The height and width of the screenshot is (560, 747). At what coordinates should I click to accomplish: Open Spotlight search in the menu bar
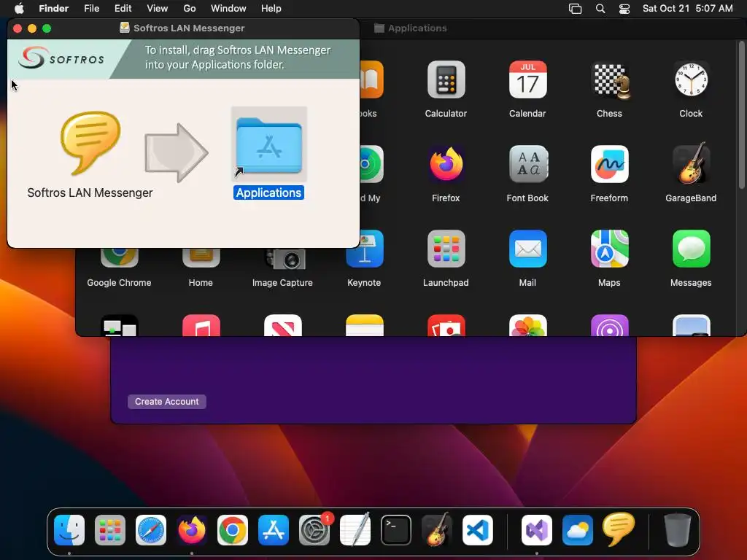point(600,9)
